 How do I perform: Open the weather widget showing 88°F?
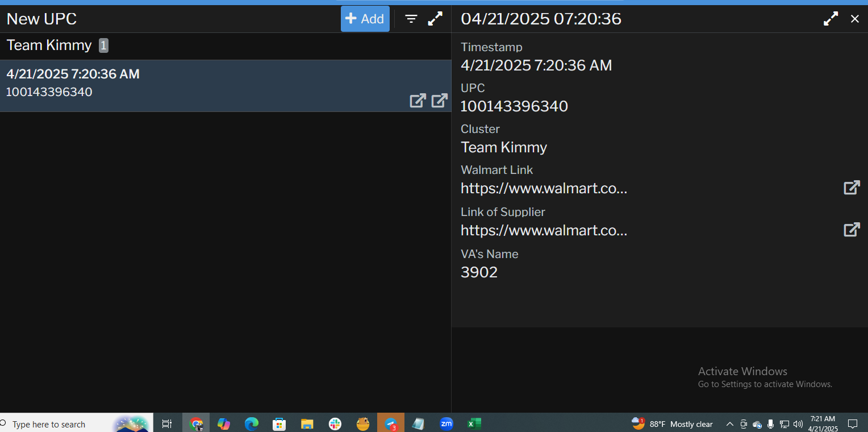pos(672,423)
